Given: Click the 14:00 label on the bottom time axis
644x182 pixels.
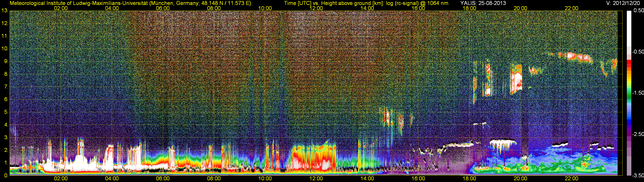Looking at the screenshot, I should click(x=367, y=179).
